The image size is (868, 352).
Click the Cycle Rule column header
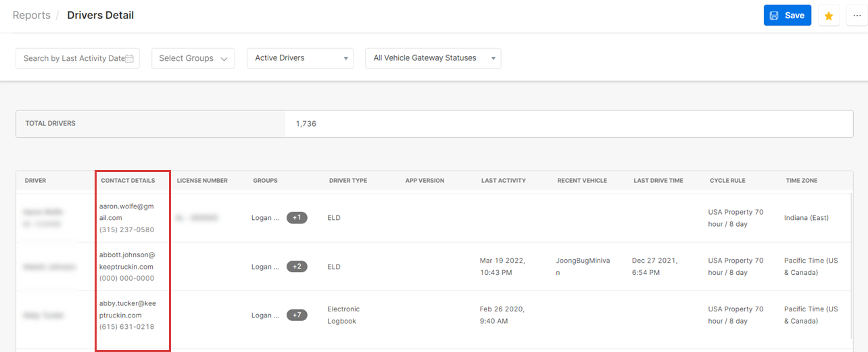tap(727, 181)
